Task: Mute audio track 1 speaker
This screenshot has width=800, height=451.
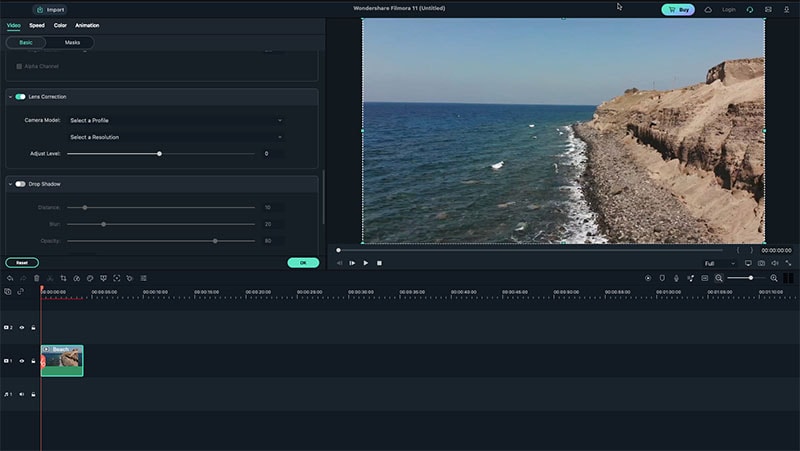Action: pyautogui.click(x=21, y=394)
